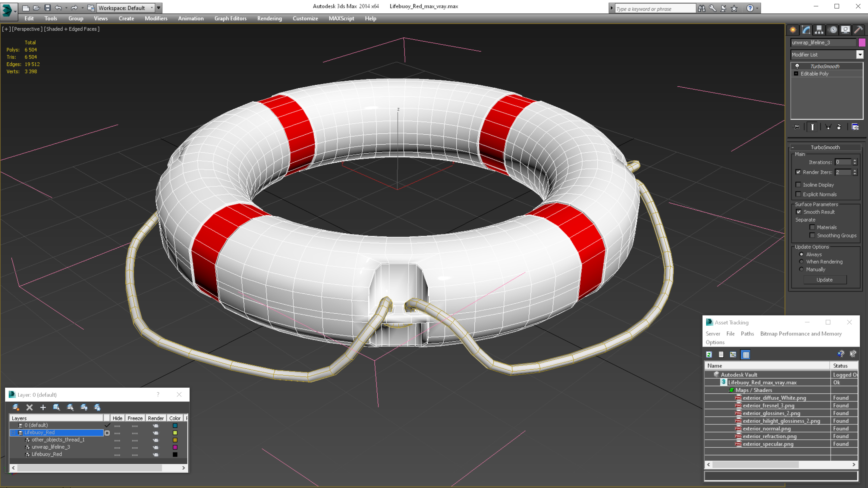
Task: Click Status Log icon in Asset Tracking
Action: pyautogui.click(x=721, y=354)
